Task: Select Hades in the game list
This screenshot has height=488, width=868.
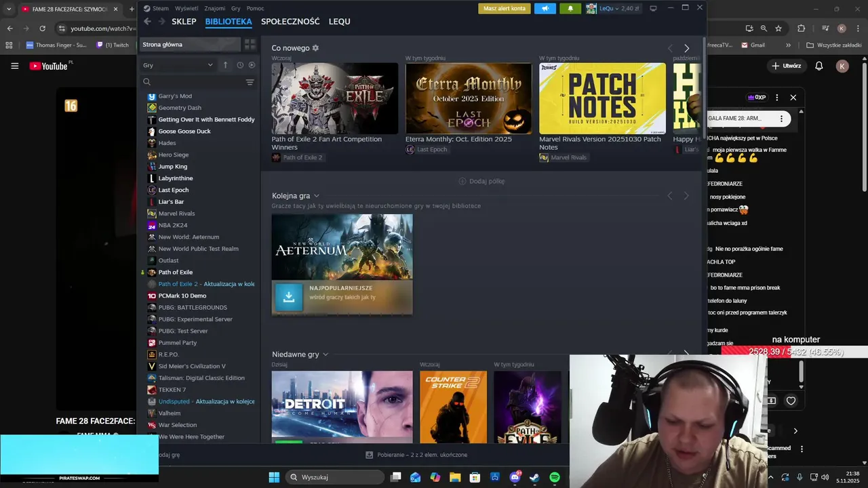Action: pos(167,143)
